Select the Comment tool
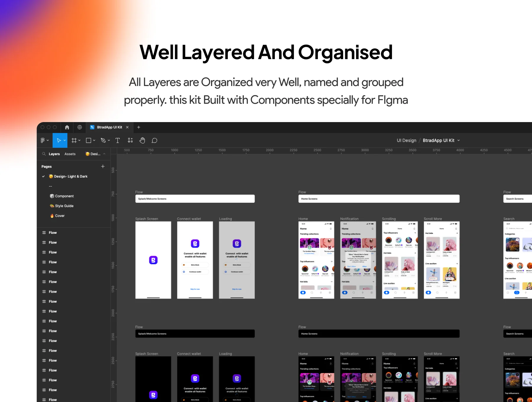Image resolution: width=532 pixels, height=402 pixels. 154,140
